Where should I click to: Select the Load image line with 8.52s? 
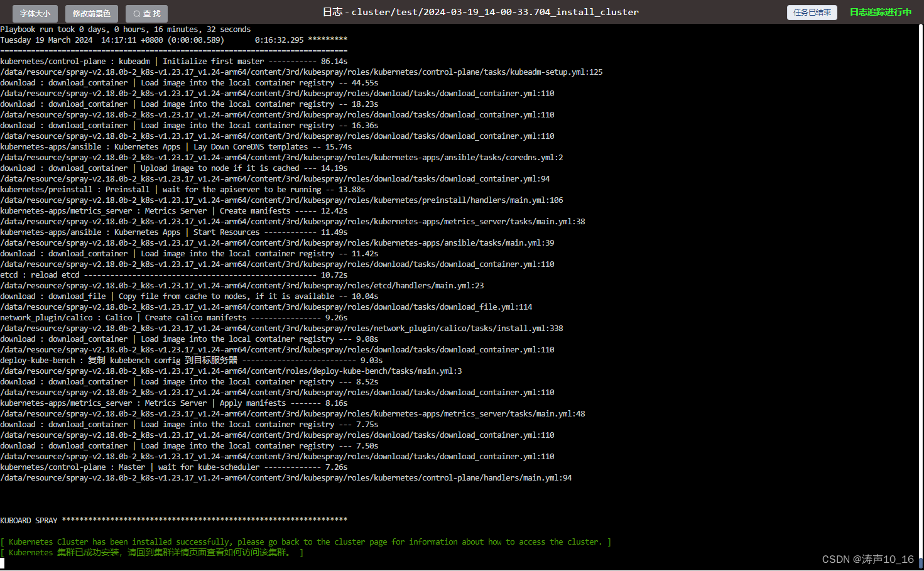[189, 382]
